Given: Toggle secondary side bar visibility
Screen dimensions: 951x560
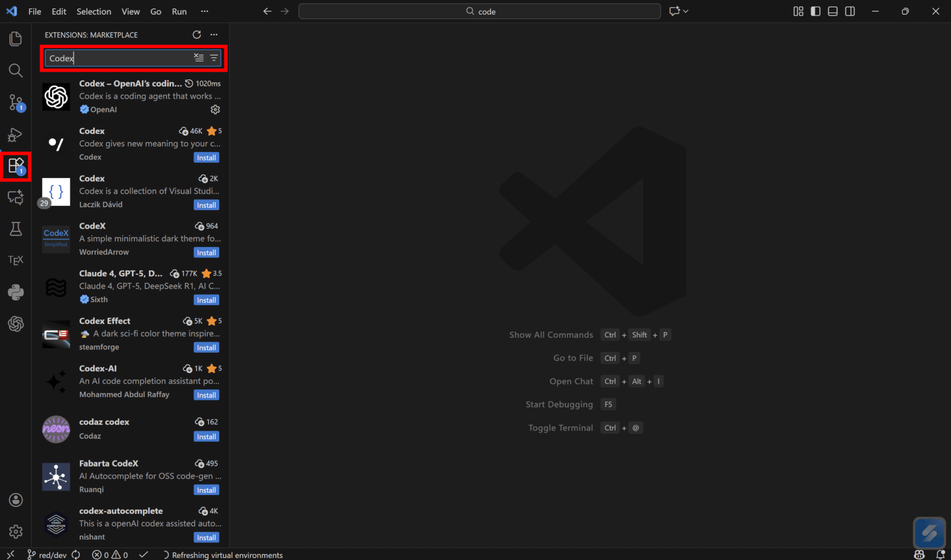Looking at the screenshot, I should pyautogui.click(x=850, y=11).
